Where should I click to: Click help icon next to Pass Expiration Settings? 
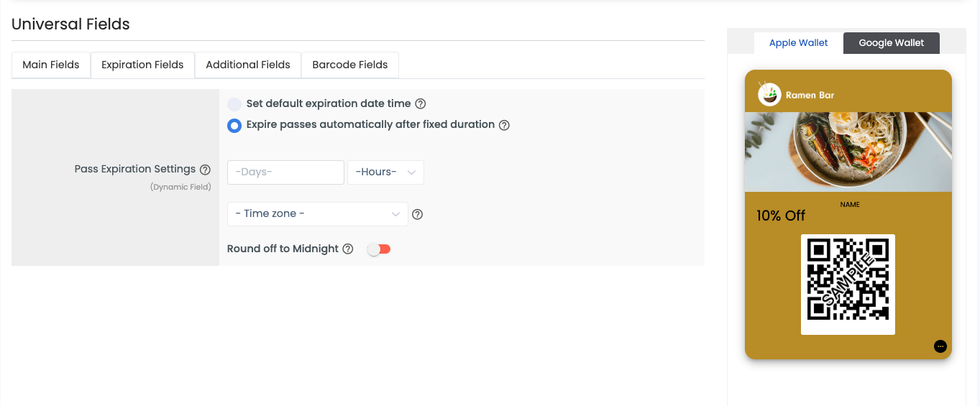point(205,170)
